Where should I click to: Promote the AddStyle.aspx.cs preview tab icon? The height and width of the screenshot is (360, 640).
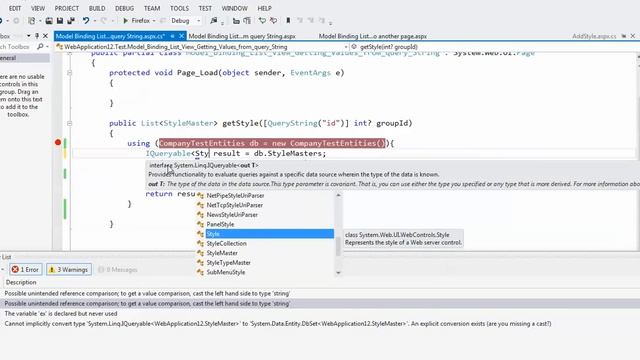624,36
